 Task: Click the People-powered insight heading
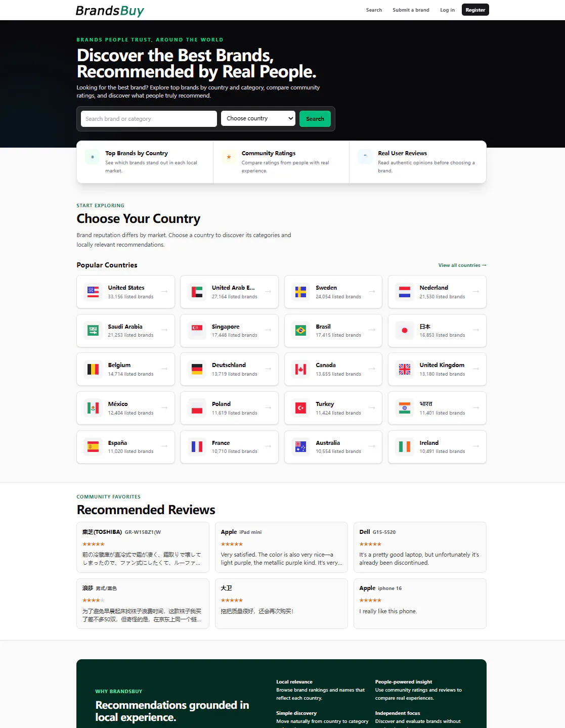tap(404, 682)
